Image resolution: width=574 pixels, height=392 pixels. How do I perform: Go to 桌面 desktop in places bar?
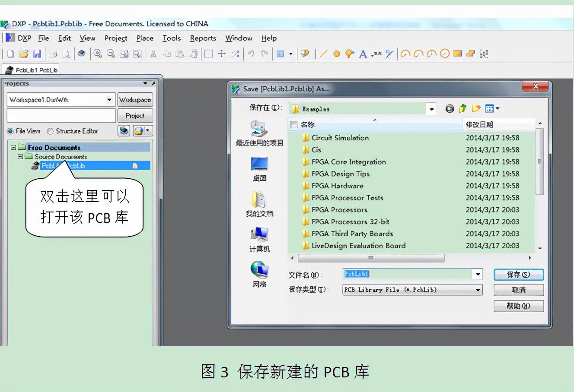click(259, 169)
